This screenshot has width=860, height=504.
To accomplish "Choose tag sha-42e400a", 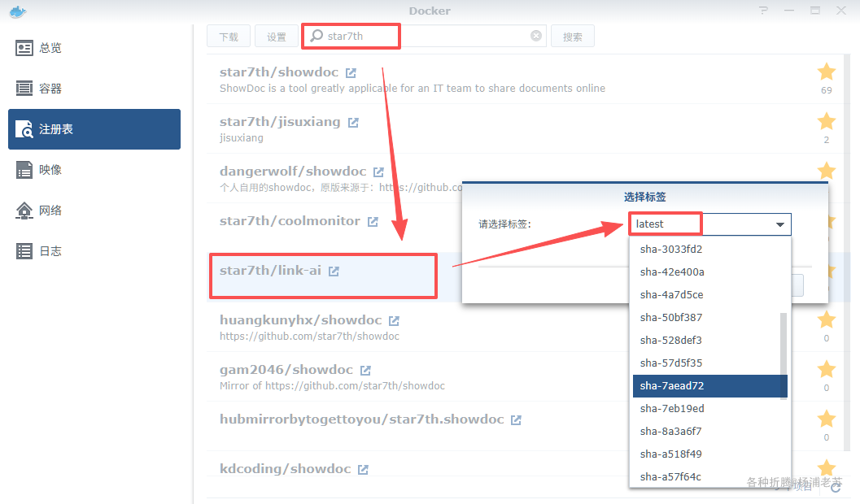I will 710,272.
